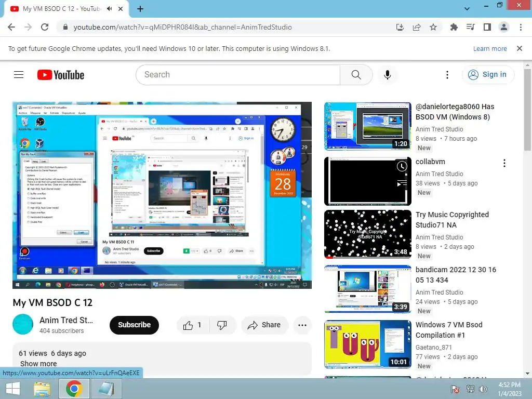Dismiss the Chrome update notification bar
The image size is (532, 399).
[x=520, y=48]
